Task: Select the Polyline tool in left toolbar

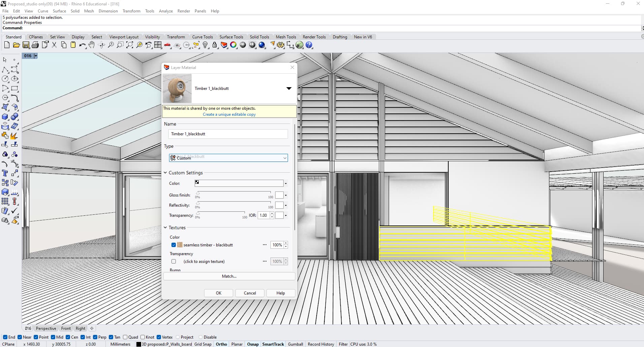Action: (5, 69)
